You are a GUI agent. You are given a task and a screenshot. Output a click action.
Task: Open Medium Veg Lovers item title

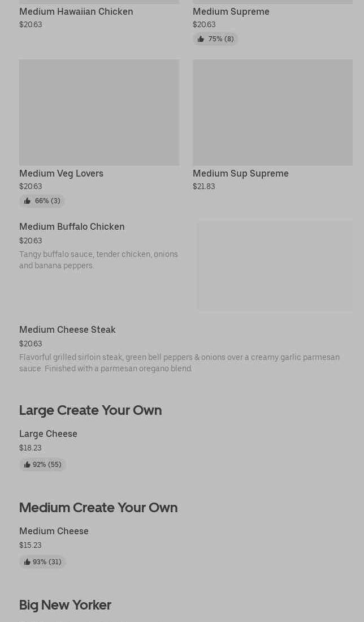pyautogui.click(x=61, y=173)
